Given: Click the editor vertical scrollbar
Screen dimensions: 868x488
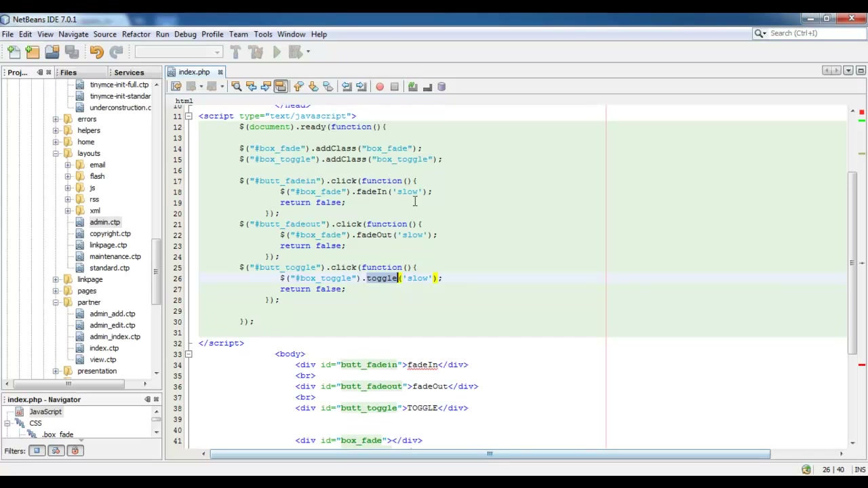Looking at the screenshot, I should [x=853, y=263].
